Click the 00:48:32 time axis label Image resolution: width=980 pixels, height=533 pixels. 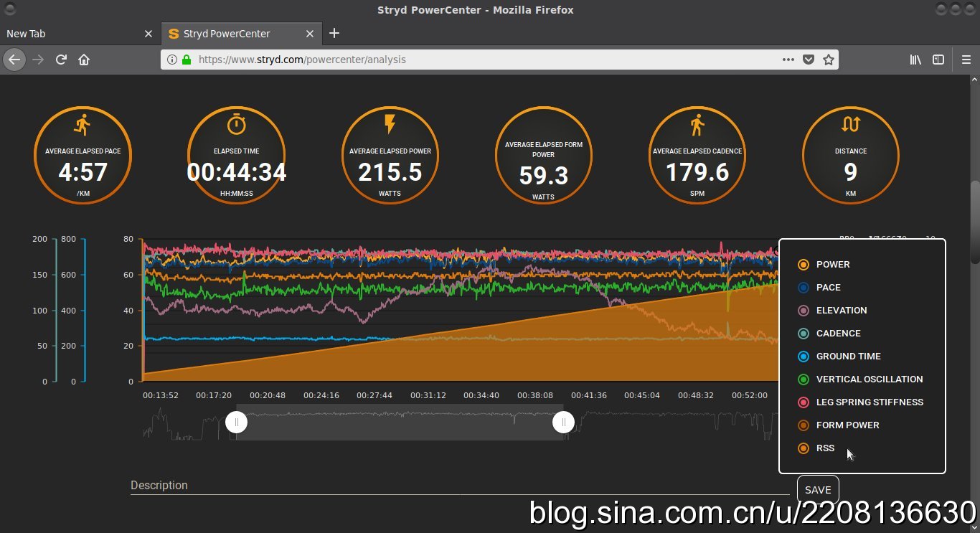696,395
